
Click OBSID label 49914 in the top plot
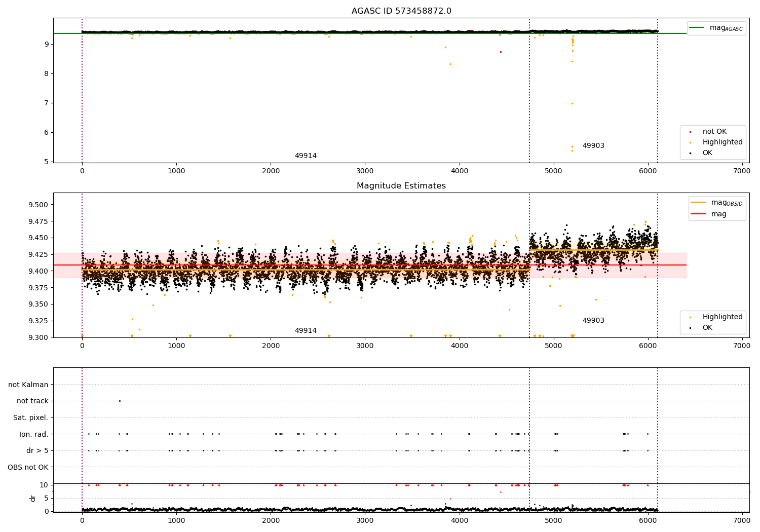(306, 156)
